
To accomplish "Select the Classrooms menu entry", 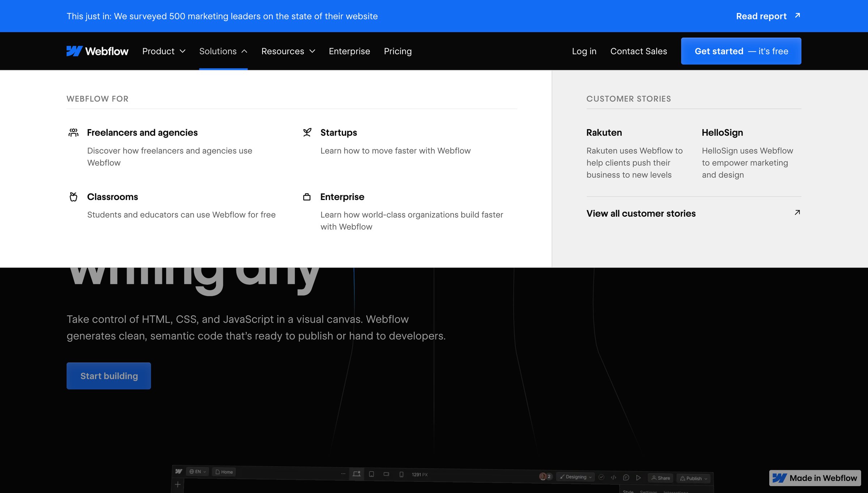I will 173,205.
